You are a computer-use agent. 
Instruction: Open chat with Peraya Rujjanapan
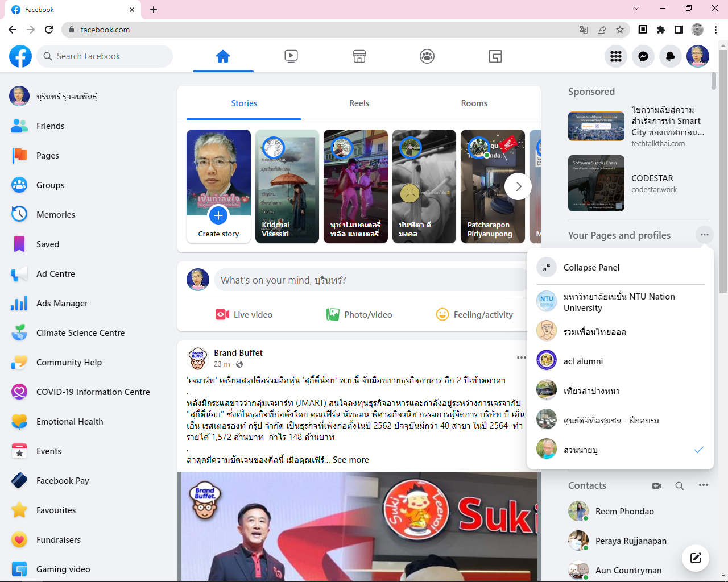[639, 541]
